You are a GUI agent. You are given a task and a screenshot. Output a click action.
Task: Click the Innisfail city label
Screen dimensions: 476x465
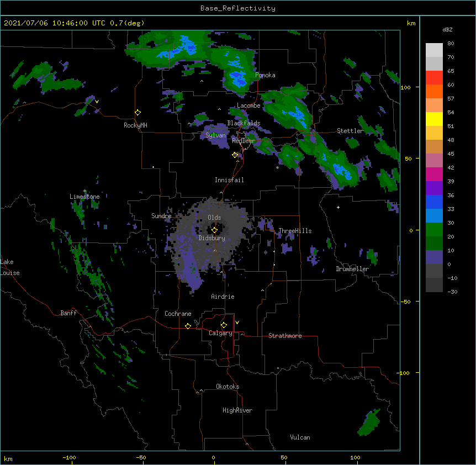tap(229, 180)
